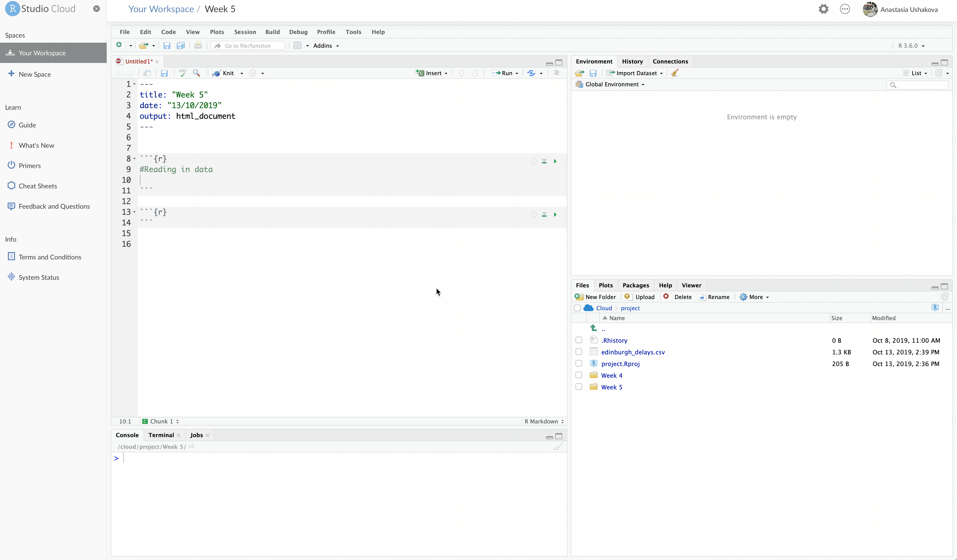957x560 pixels.
Task: Click the clear environment broom icon
Action: pos(675,73)
